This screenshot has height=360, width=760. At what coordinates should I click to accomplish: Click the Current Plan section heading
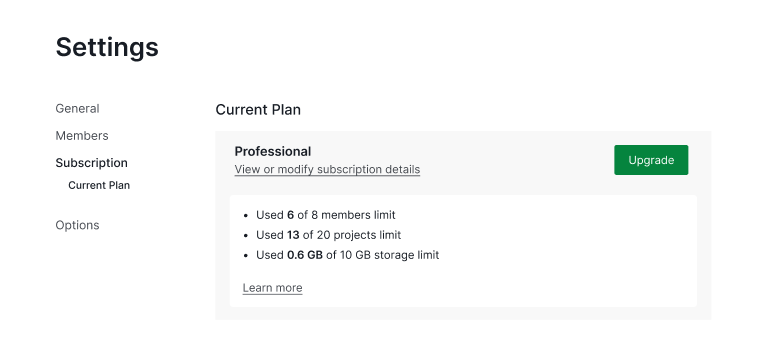[258, 110]
